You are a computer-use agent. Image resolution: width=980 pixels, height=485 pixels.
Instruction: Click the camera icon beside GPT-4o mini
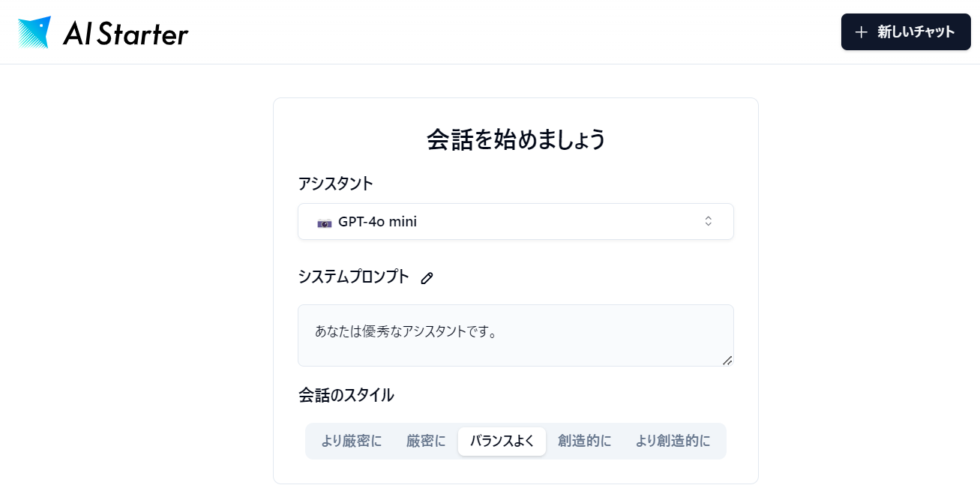[325, 223]
